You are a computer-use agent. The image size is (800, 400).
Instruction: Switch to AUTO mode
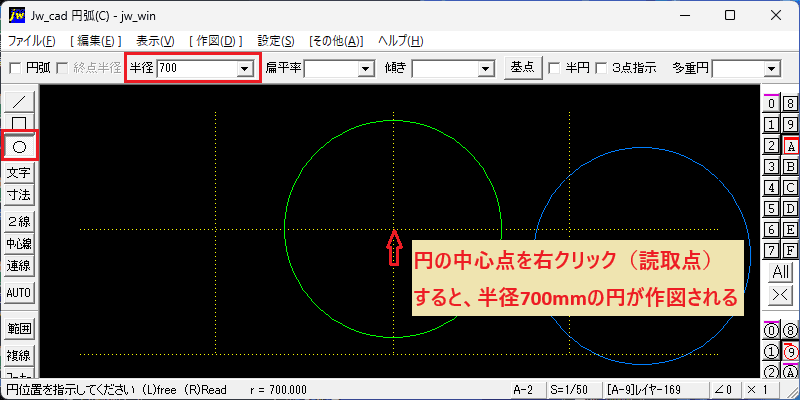[x=19, y=293]
